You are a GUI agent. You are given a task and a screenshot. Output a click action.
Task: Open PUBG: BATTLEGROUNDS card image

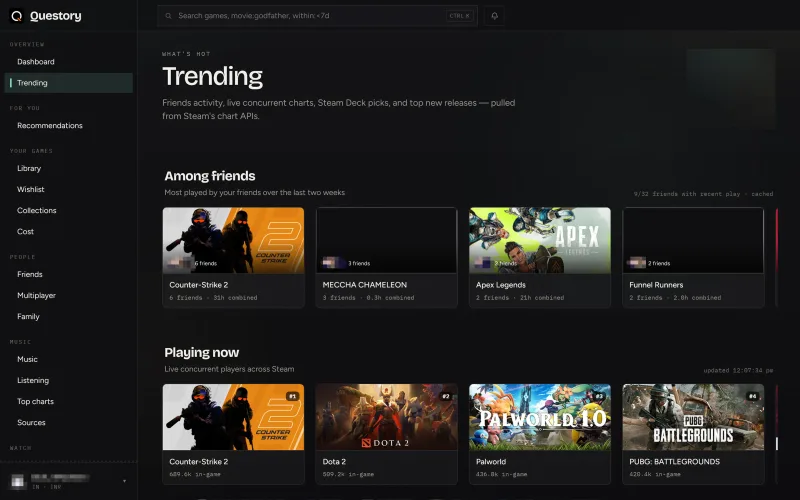693,417
